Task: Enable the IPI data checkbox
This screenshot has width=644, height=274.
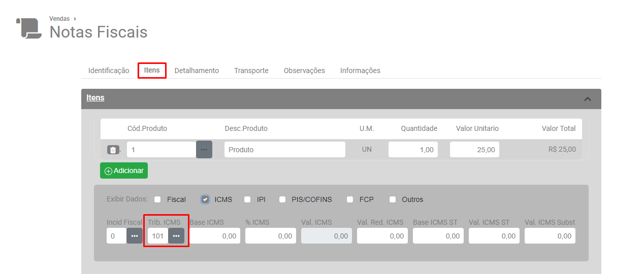Action: 247,199
